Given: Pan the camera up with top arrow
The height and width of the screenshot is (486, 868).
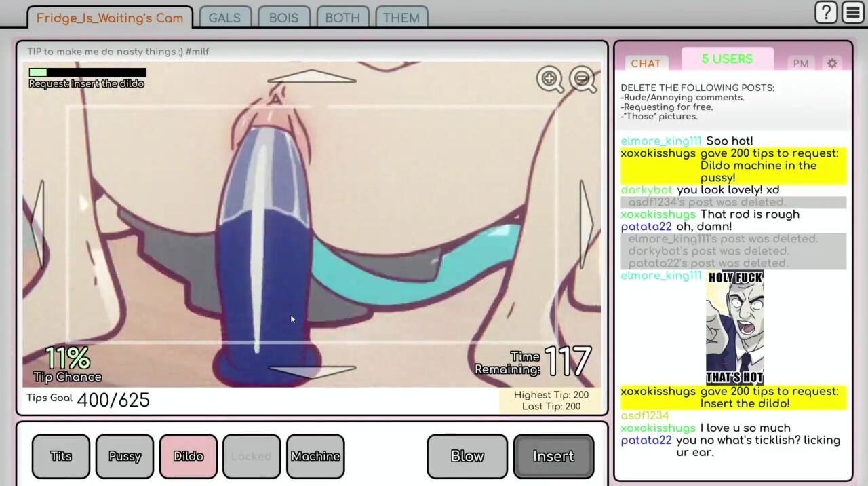Looking at the screenshot, I should 311,77.
